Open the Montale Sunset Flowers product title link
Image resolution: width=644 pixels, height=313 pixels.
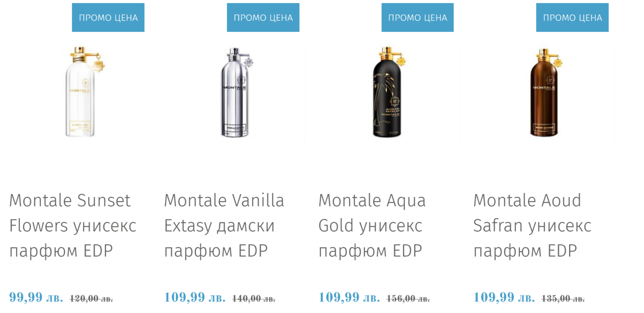pyautogui.click(x=73, y=225)
